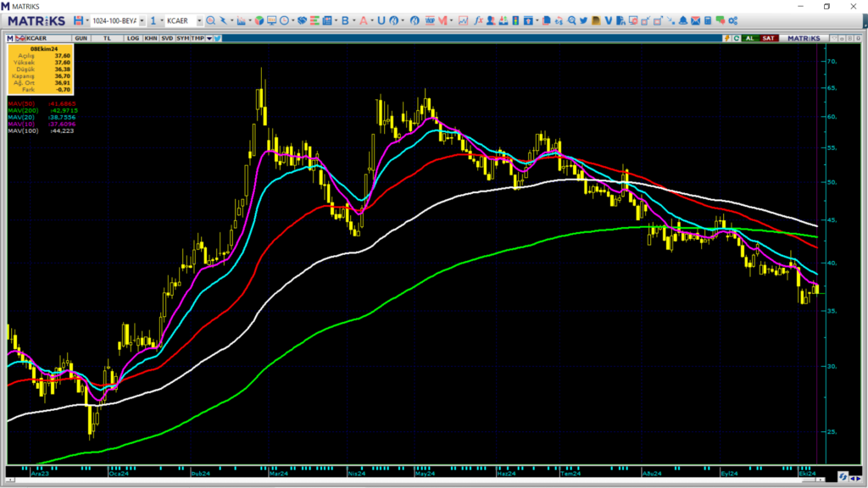
Task: Toggle the SYM chart option
Action: click(182, 38)
